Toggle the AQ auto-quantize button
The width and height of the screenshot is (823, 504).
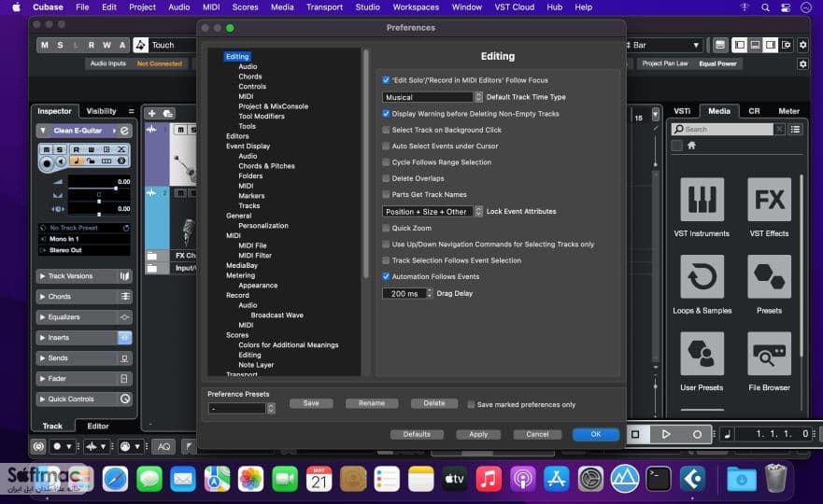tap(163, 446)
